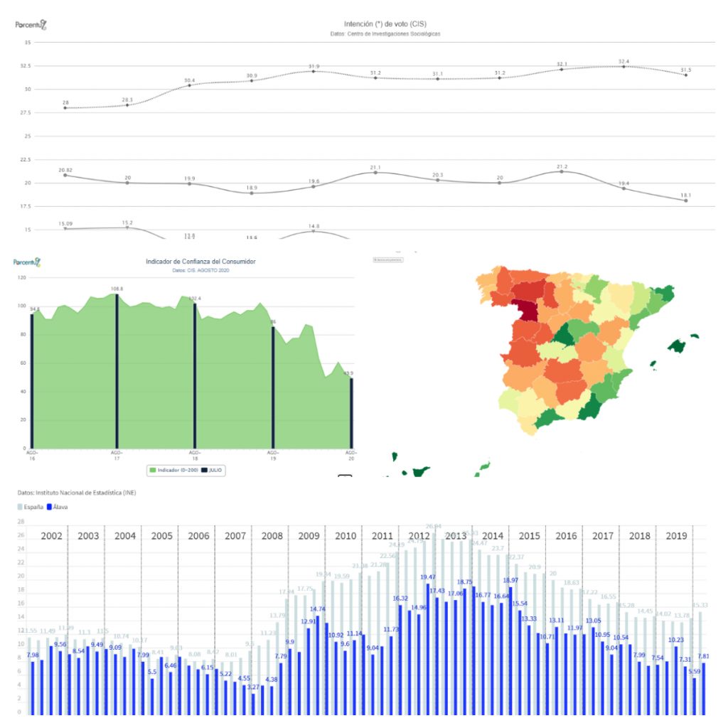
Task: Select the 30.9 data point on the dotted line
Action: click(252, 81)
